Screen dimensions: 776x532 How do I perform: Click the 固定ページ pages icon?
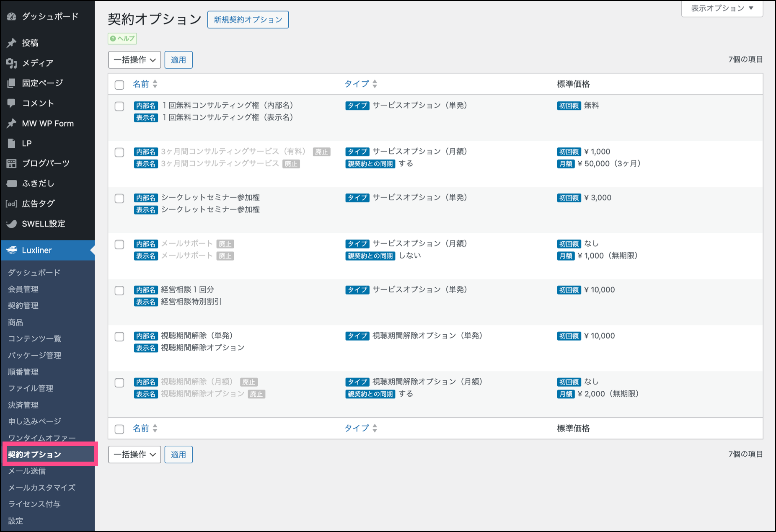coord(12,83)
